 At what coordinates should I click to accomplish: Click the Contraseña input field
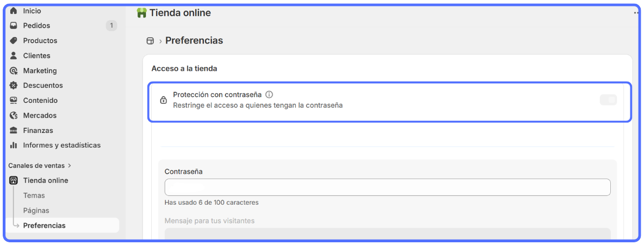pos(387,187)
